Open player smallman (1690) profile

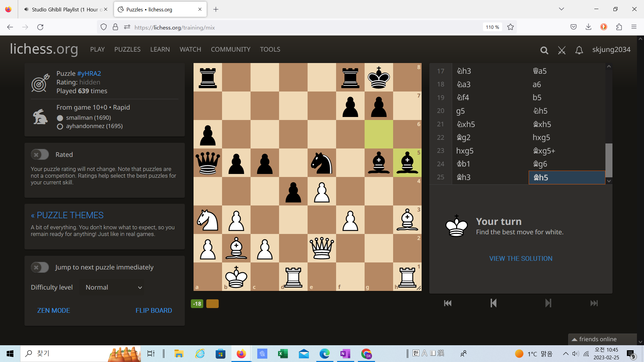(x=88, y=118)
